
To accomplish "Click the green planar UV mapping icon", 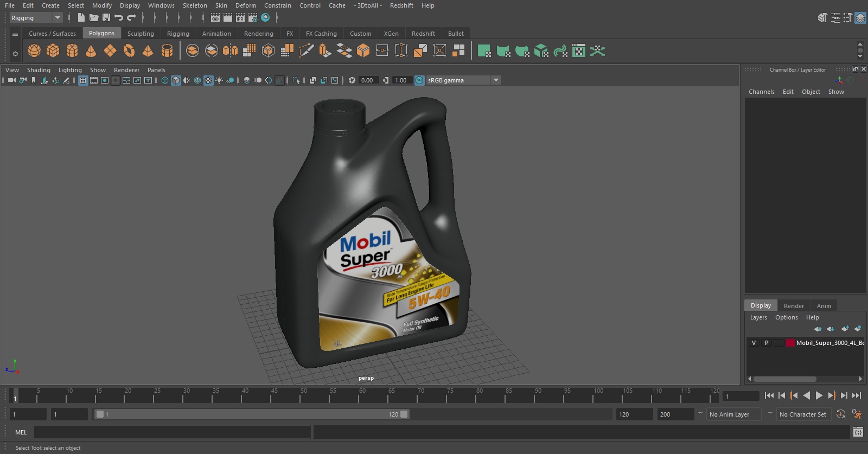I will (x=484, y=51).
